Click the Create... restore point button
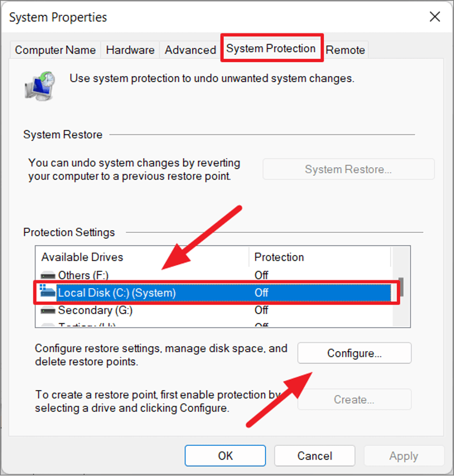Screen dimensions: 454x476 [354, 399]
